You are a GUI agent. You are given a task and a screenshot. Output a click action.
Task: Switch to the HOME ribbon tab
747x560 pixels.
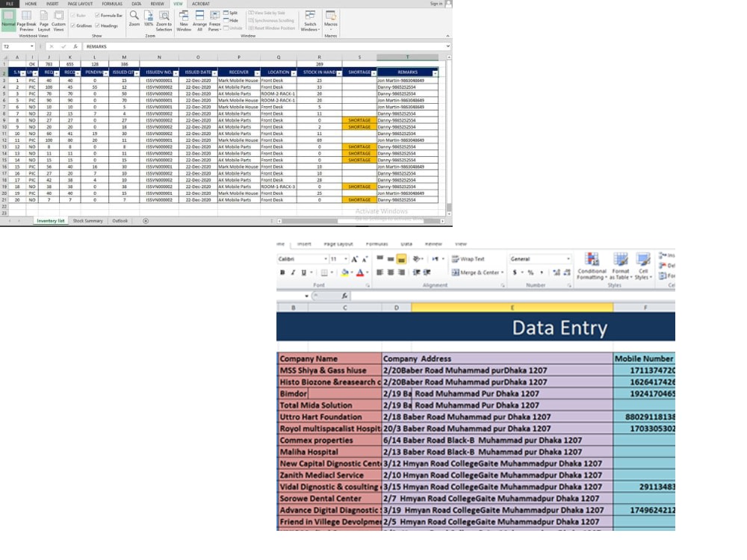pyautogui.click(x=31, y=4)
